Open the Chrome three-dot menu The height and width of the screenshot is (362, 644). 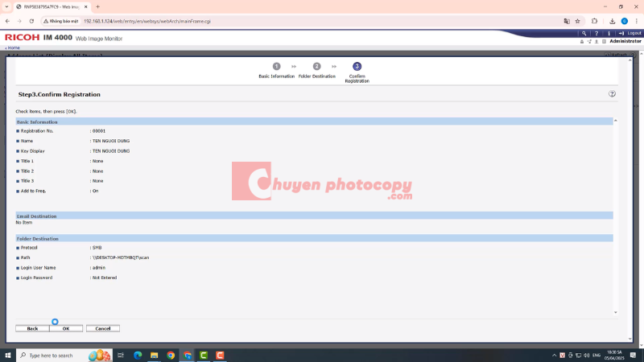tap(637, 22)
